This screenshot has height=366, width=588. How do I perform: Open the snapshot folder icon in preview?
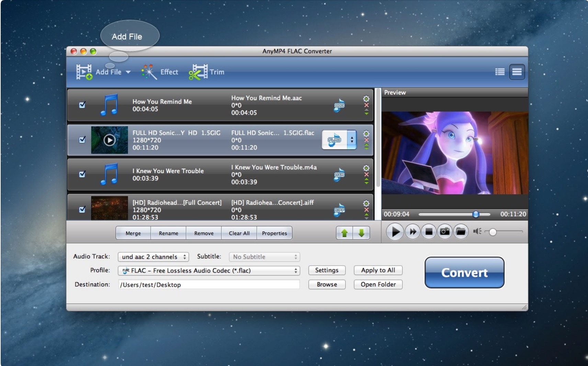tap(461, 232)
